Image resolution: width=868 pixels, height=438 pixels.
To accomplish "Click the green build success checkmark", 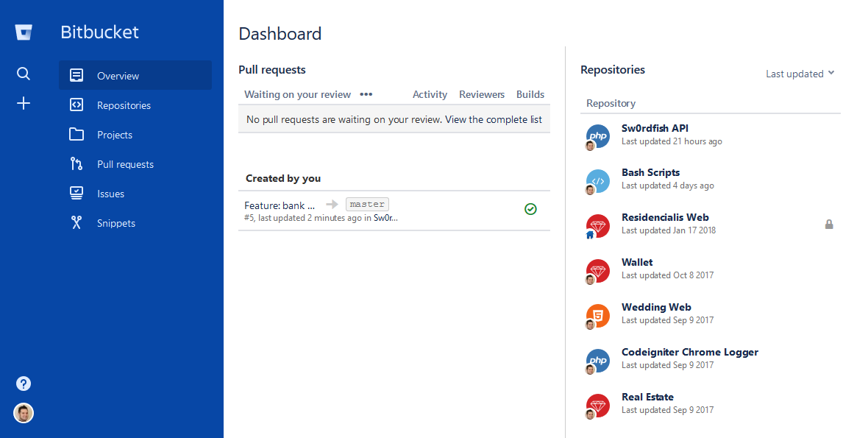I will coord(530,209).
